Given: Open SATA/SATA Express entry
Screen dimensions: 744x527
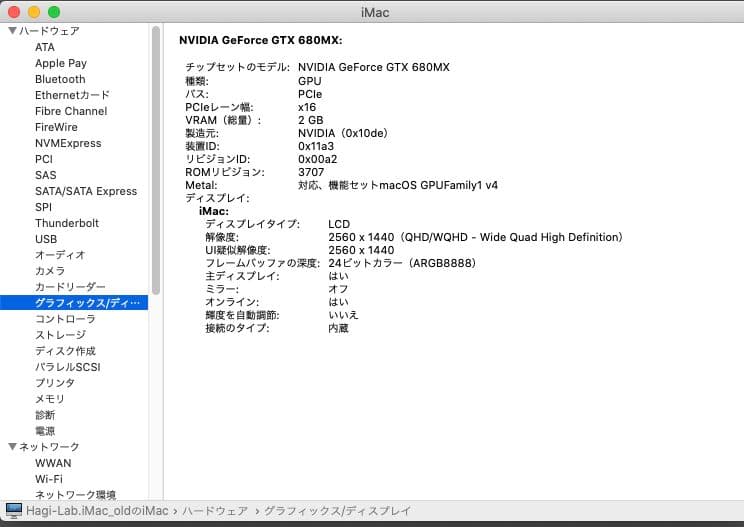Looking at the screenshot, I should click(x=86, y=191).
